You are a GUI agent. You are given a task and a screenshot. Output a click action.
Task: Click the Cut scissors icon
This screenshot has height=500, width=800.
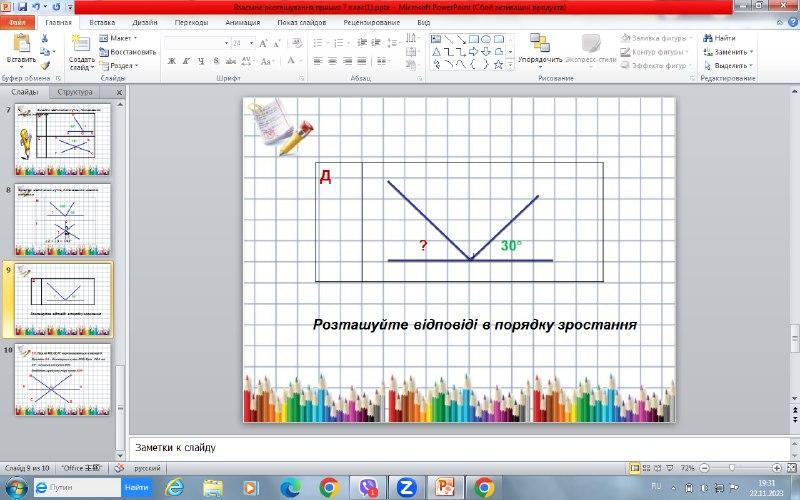coord(44,38)
